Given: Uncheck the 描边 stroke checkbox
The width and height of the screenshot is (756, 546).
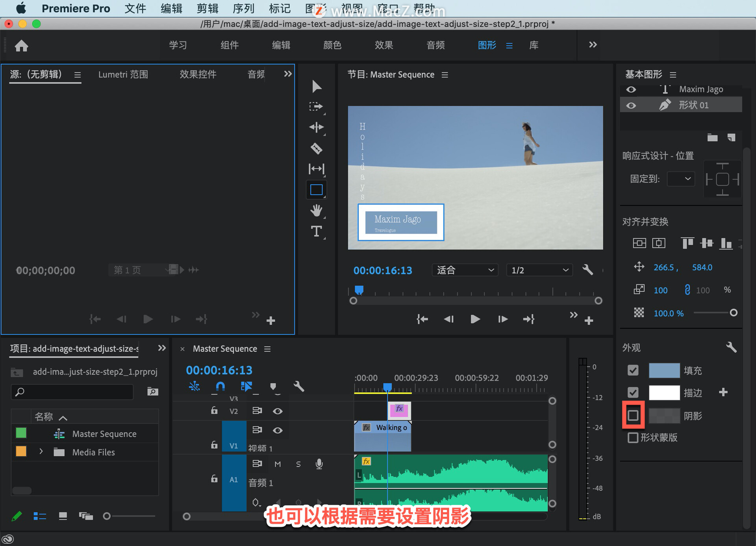Looking at the screenshot, I should tap(633, 392).
